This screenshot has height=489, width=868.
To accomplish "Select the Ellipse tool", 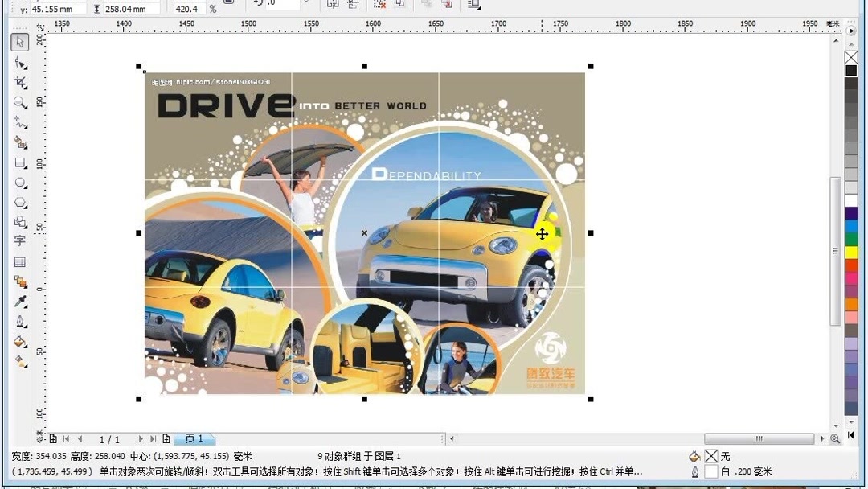I will coord(19,183).
